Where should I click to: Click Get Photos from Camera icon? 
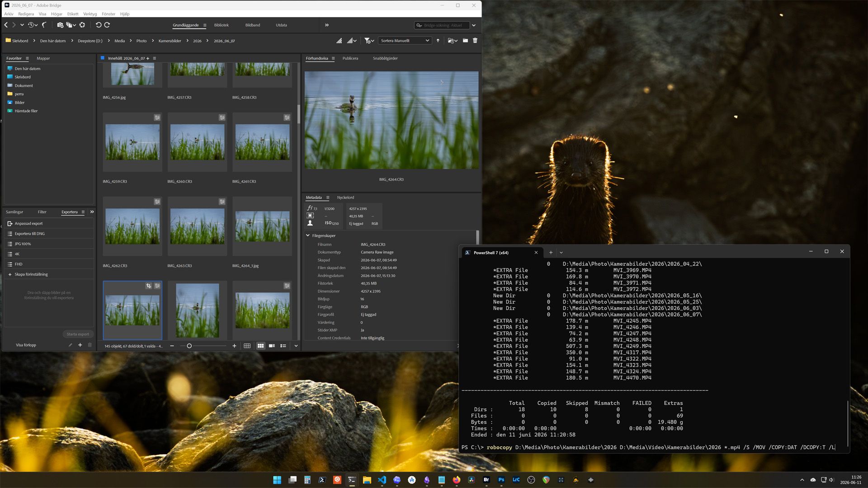click(60, 25)
